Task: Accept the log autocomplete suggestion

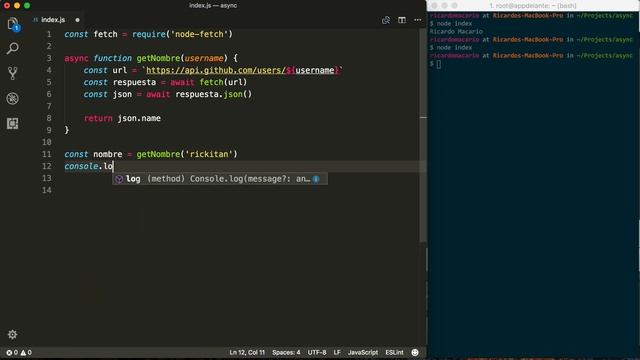Action: coord(220,179)
